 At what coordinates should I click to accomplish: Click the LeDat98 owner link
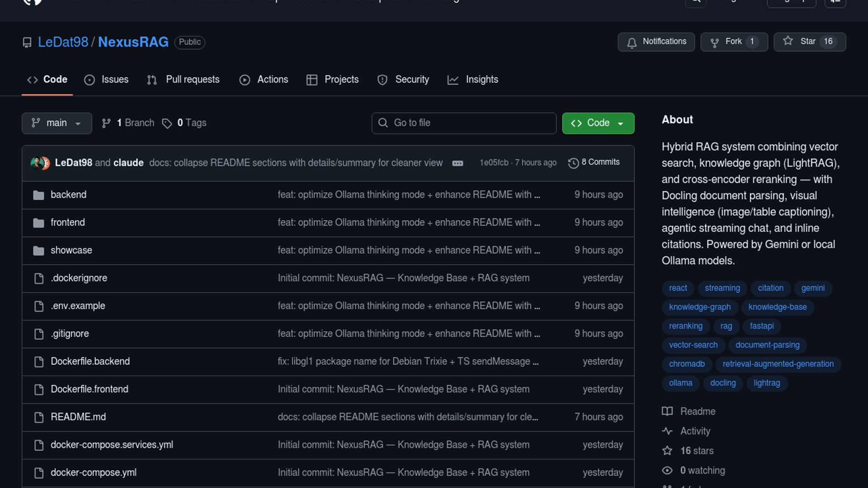tap(63, 42)
